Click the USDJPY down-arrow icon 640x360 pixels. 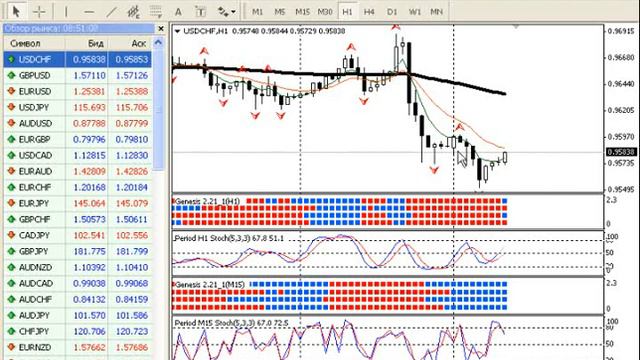(11, 107)
